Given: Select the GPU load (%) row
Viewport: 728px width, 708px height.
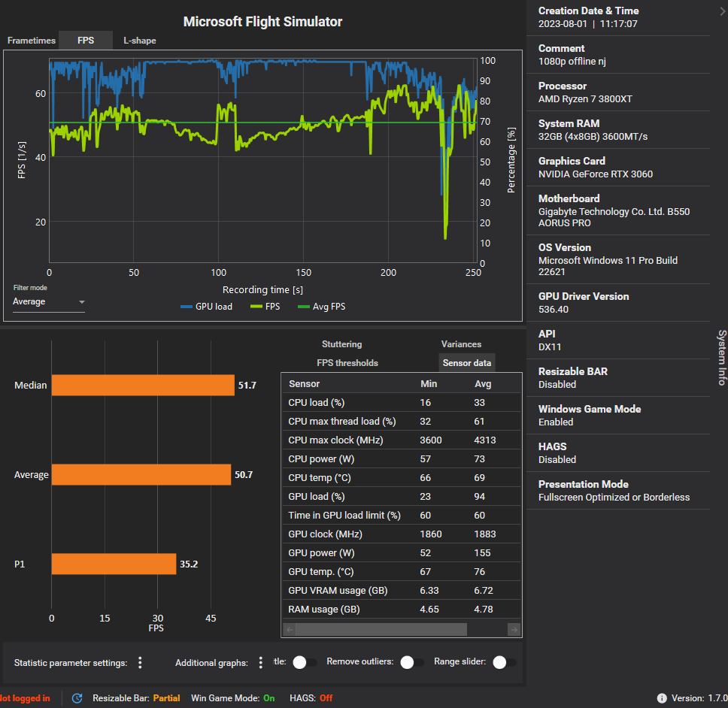Looking at the screenshot, I should tap(401, 497).
